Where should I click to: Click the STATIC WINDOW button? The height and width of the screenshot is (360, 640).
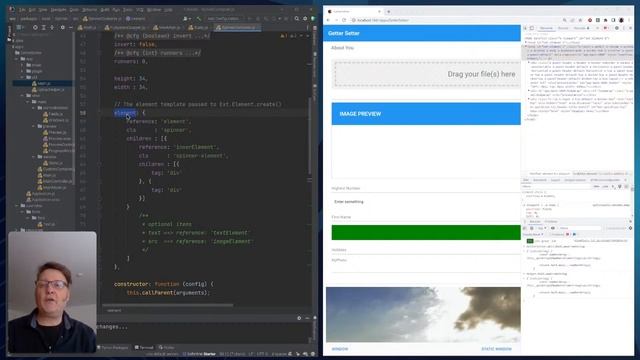pyautogui.click(x=496, y=349)
